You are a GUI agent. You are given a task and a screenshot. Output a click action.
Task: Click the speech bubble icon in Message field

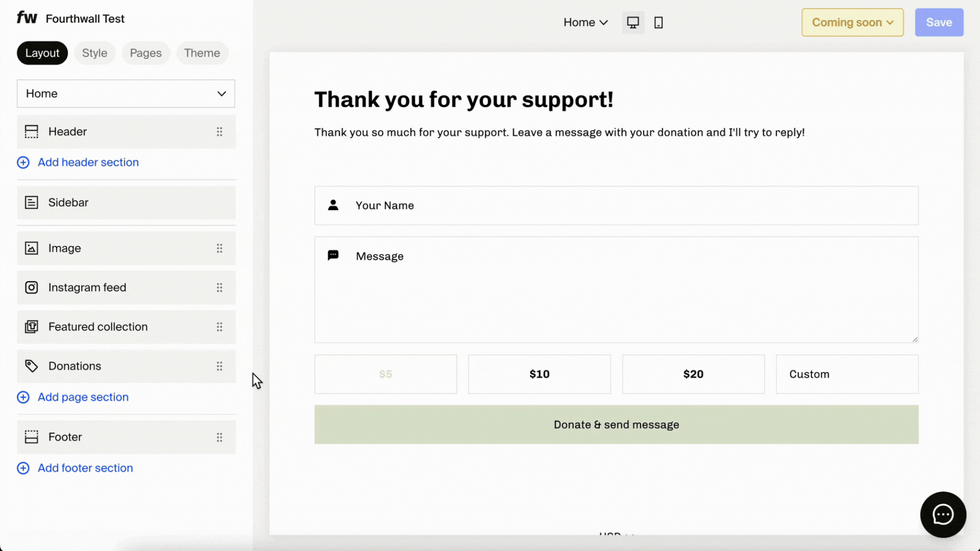click(333, 255)
